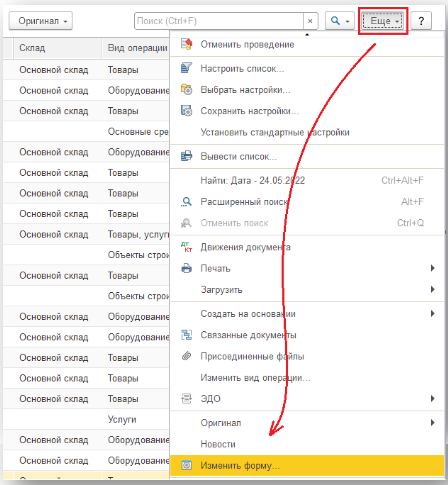Click the Печать printer icon

(x=186, y=268)
